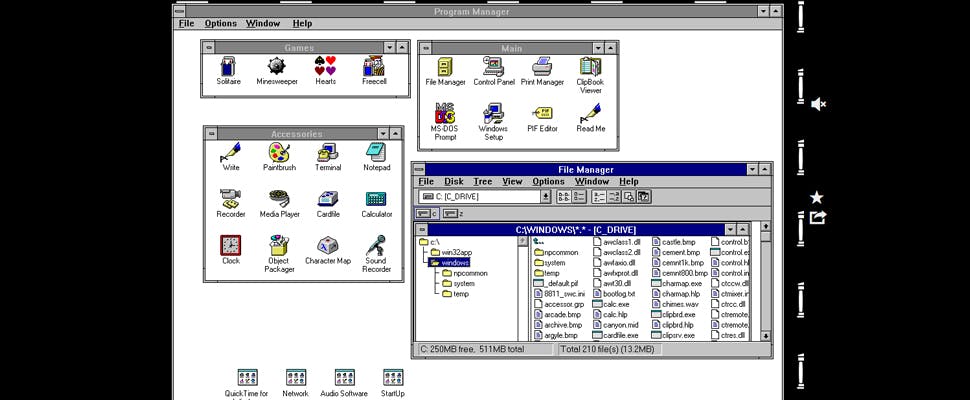Select win32app folder in directory tree
This screenshot has height=400, width=970.
pyautogui.click(x=451, y=252)
